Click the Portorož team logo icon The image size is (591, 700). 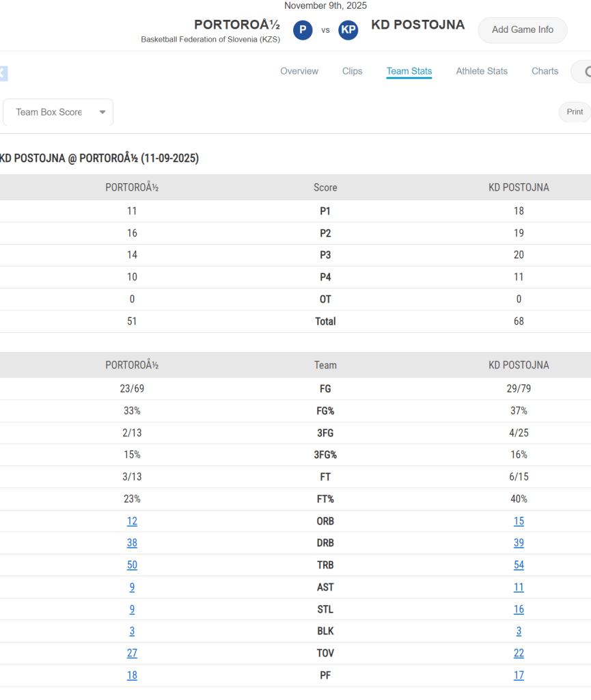pyautogui.click(x=303, y=30)
